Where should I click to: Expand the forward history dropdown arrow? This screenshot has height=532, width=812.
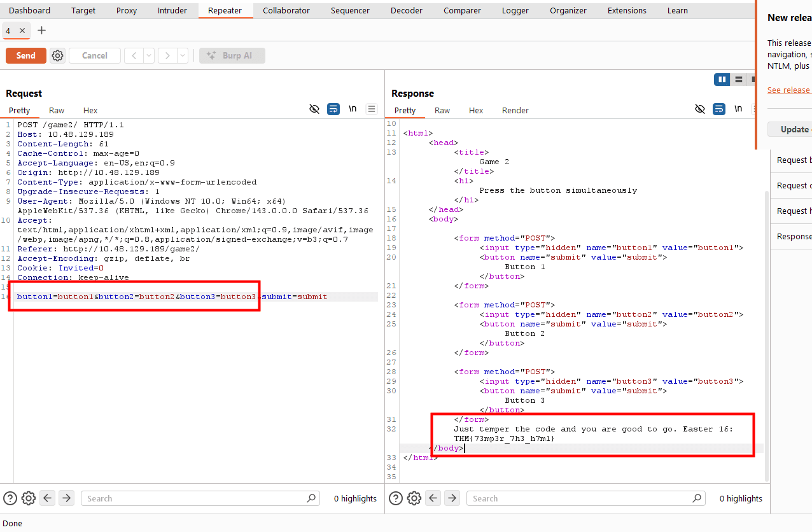click(183, 56)
